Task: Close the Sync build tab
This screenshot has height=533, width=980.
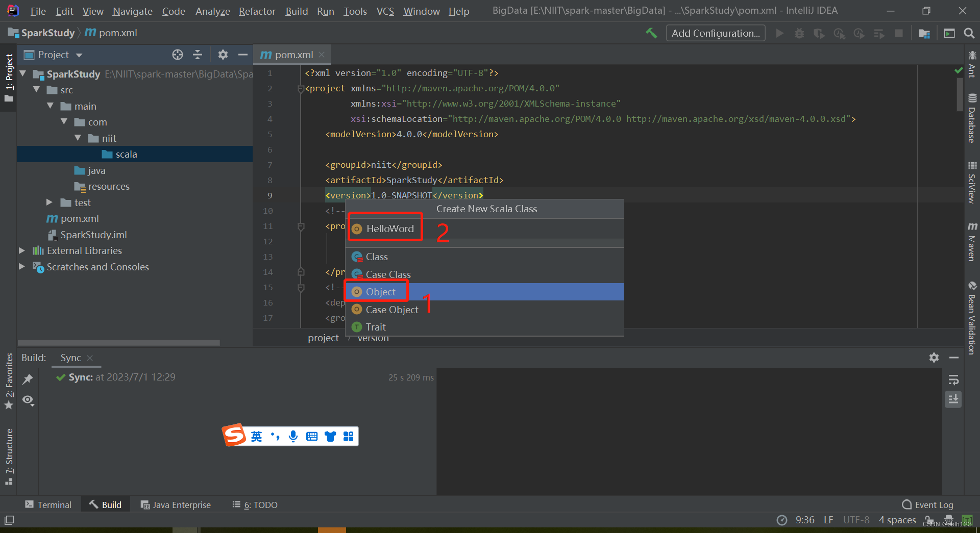Action: (x=90, y=358)
